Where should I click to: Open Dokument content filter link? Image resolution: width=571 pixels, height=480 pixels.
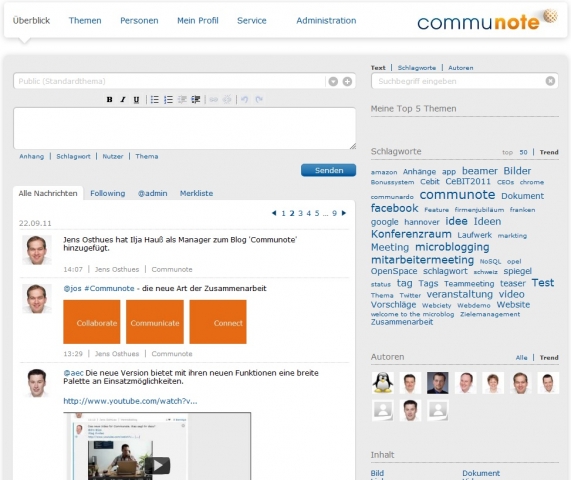[481, 473]
